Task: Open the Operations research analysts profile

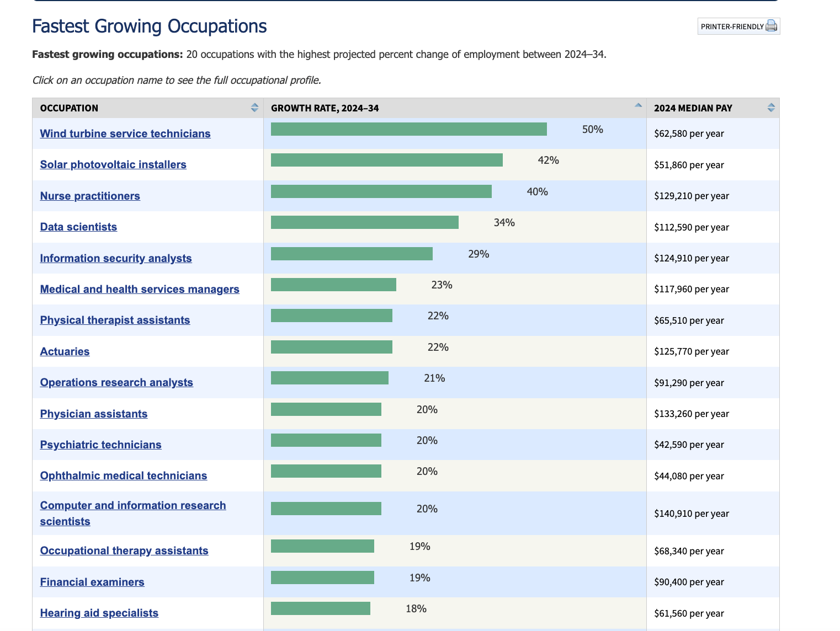Action: click(x=116, y=382)
